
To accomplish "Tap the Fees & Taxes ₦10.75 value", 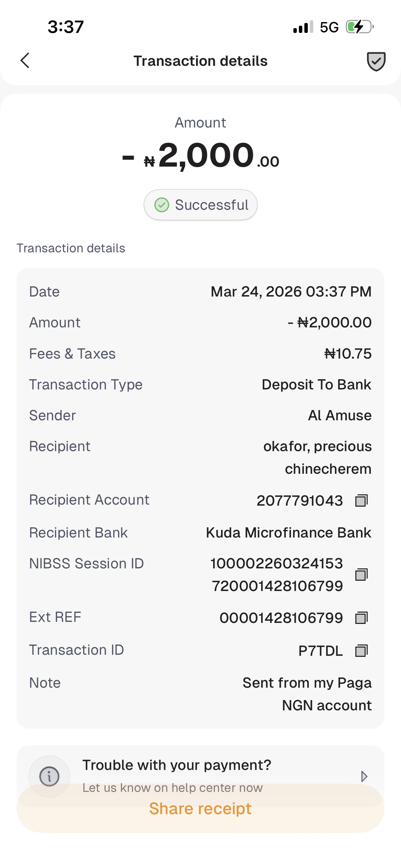I will (x=348, y=354).
